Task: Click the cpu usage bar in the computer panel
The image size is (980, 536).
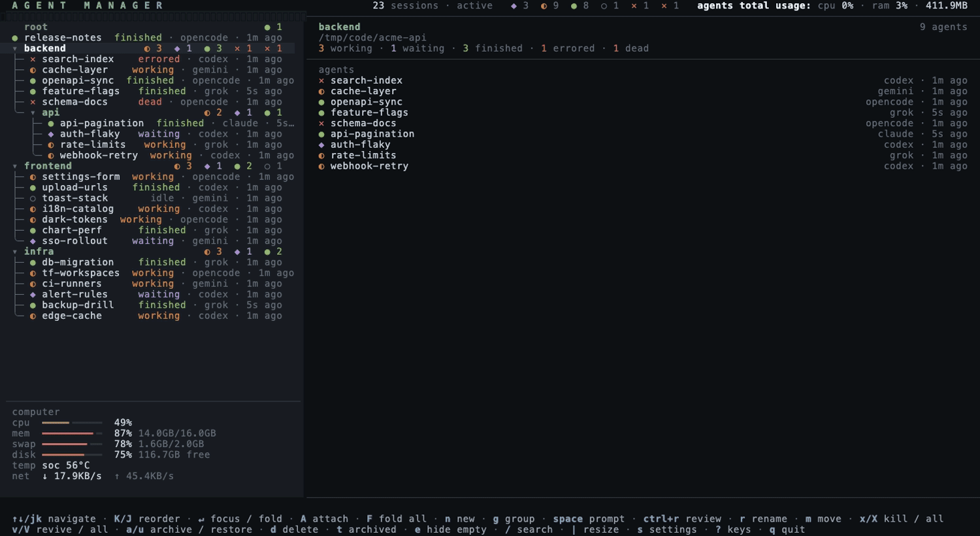Action: [x=72, y=423]
